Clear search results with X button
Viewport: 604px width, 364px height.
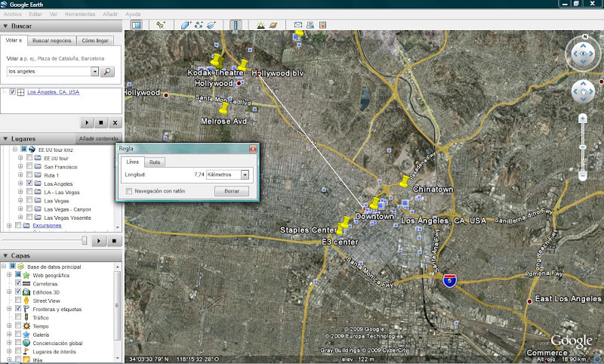click(115, 122)
